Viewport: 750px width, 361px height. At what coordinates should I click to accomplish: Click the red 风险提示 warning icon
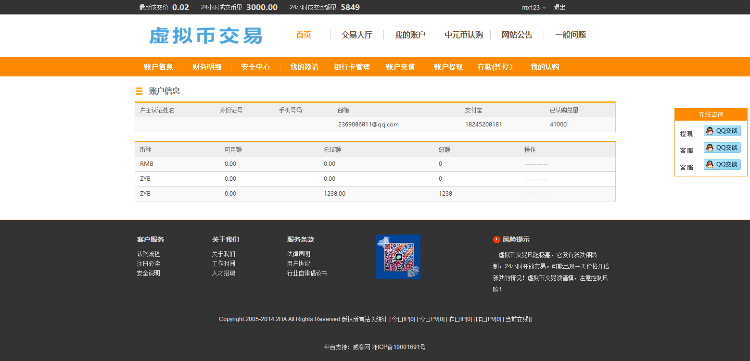tap(496, 240)
